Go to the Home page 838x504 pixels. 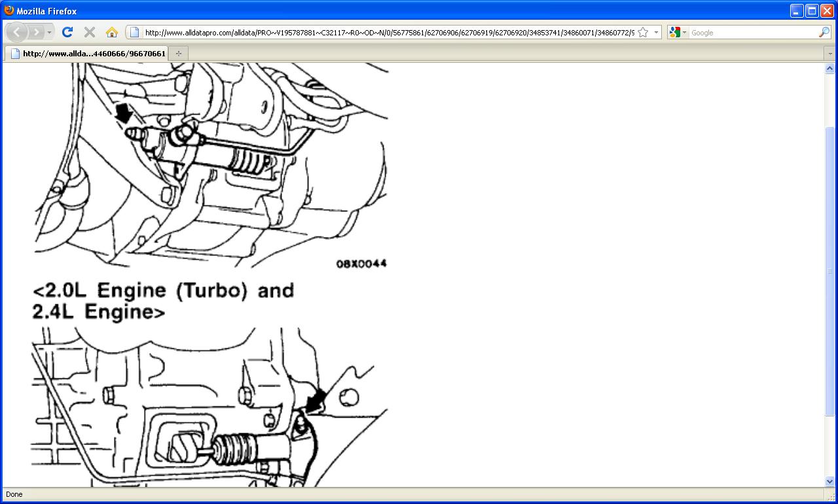click(112, 32)
